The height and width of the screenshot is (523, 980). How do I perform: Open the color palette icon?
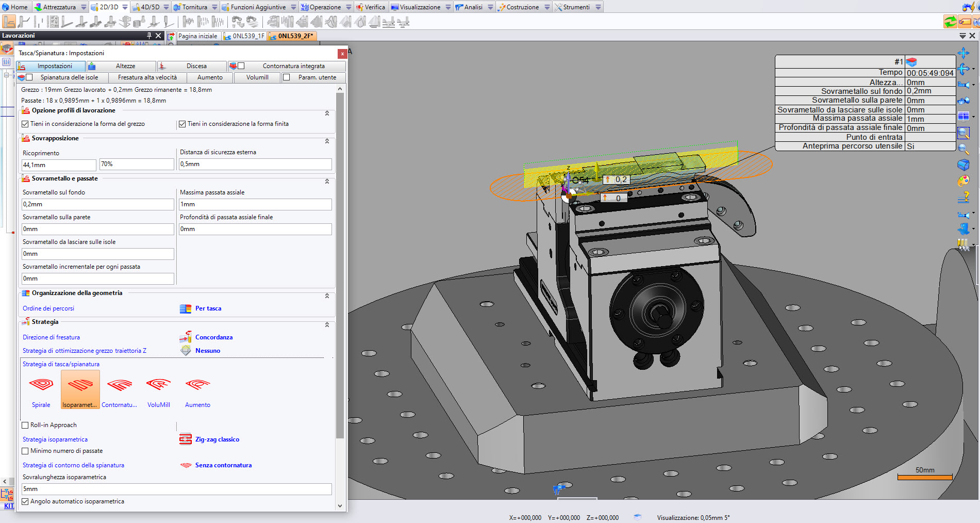(x=963, y=181)
